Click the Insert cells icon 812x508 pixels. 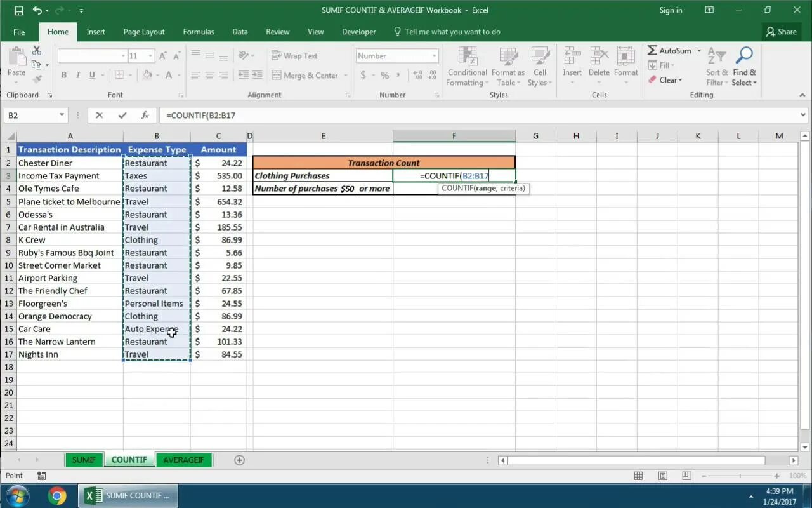coord(572,56)
